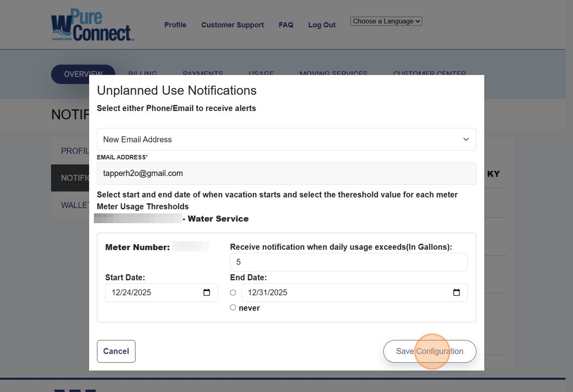Image resolution: width=573 pixels, height=392 pixels.
Task: Select the 'never' end date option
Action: 233,308
